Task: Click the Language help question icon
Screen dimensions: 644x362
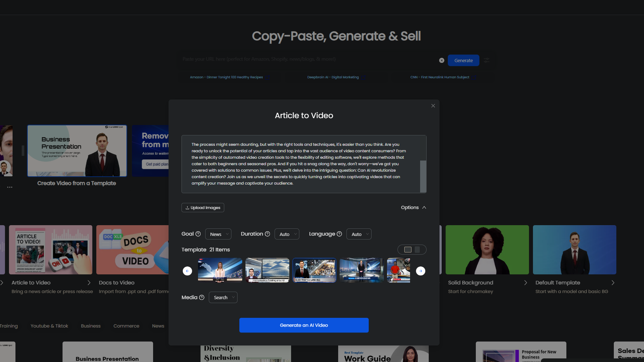Action: pos(339,234)
